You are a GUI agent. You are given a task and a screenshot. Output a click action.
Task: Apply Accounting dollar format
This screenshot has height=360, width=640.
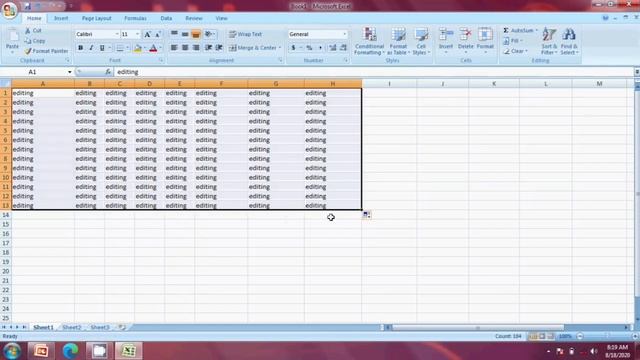click(x=293, y=48)
